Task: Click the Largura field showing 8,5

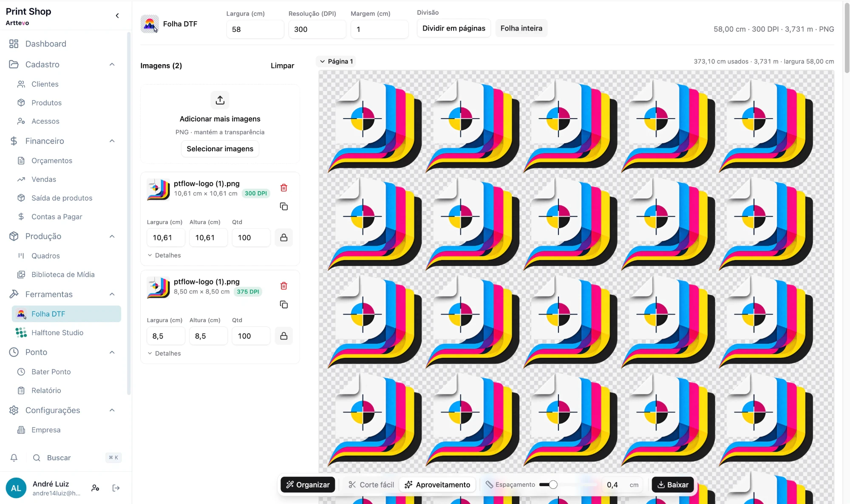Action: pyautogui.click(x=166, y=336)
